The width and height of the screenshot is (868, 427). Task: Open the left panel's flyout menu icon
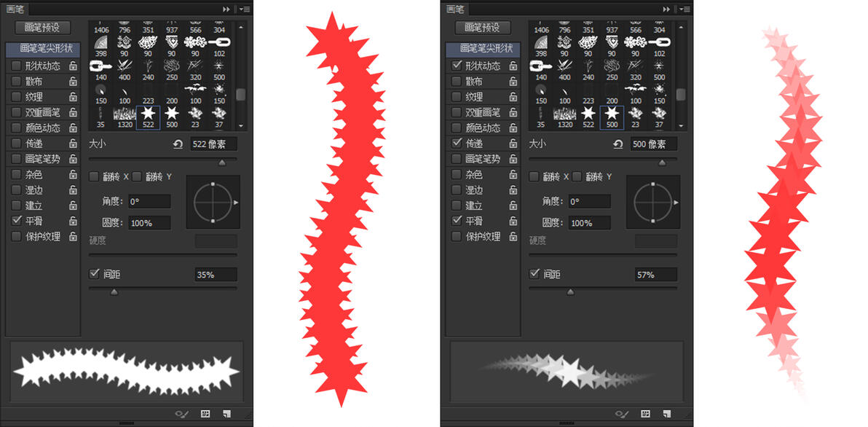tap(245, 9)
